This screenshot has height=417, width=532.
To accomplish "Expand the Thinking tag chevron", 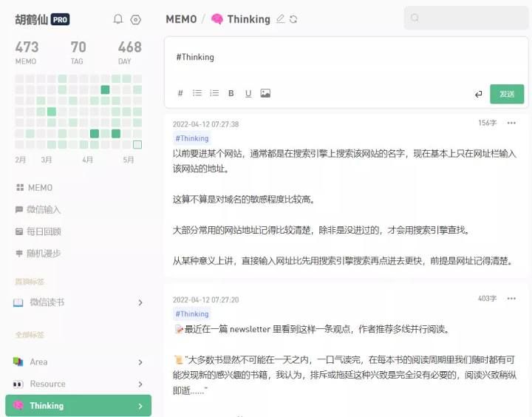I will pos(140,406).
